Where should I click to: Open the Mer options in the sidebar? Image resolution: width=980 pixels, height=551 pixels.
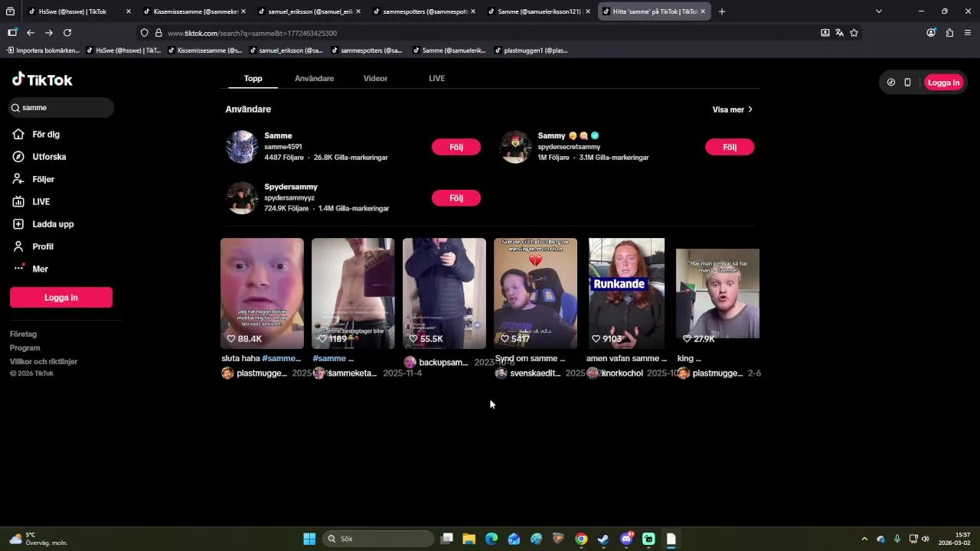(40, 269)
